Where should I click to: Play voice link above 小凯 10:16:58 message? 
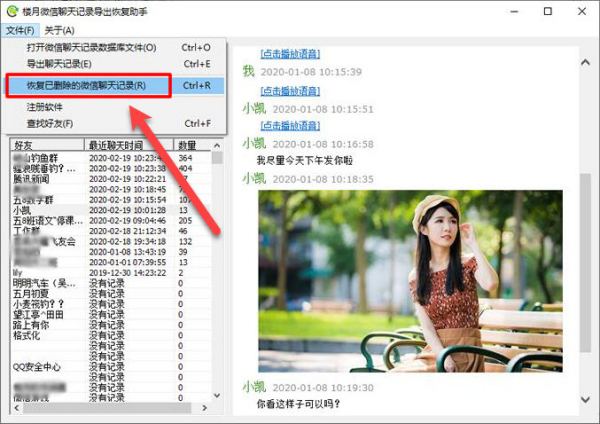tap(292, 125)
